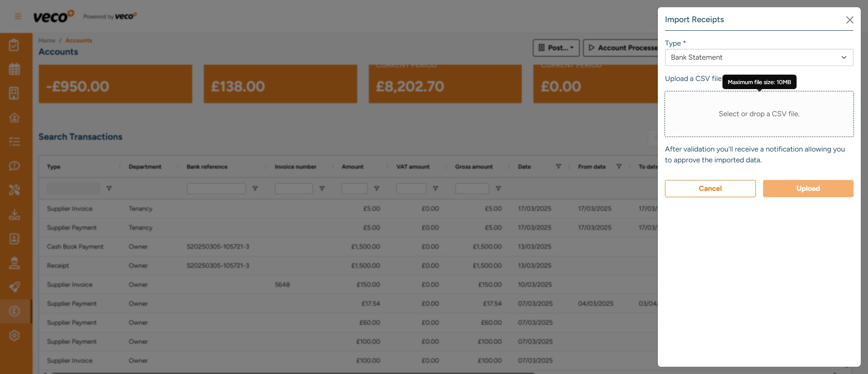
Task: Open the wrench and screwdriver maintenance icon
Action: [x=14, y=190]
